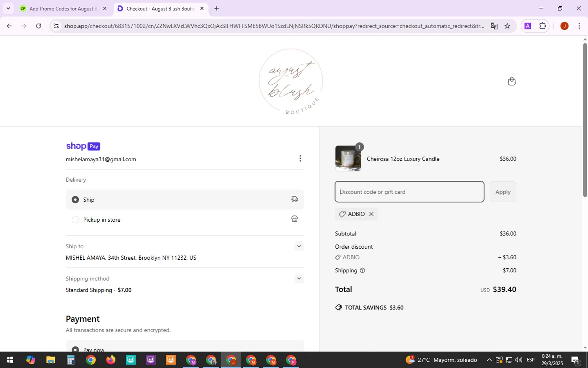
Task: Click the MISHEL AMAYA shipping address text
Action: point(131,258)
